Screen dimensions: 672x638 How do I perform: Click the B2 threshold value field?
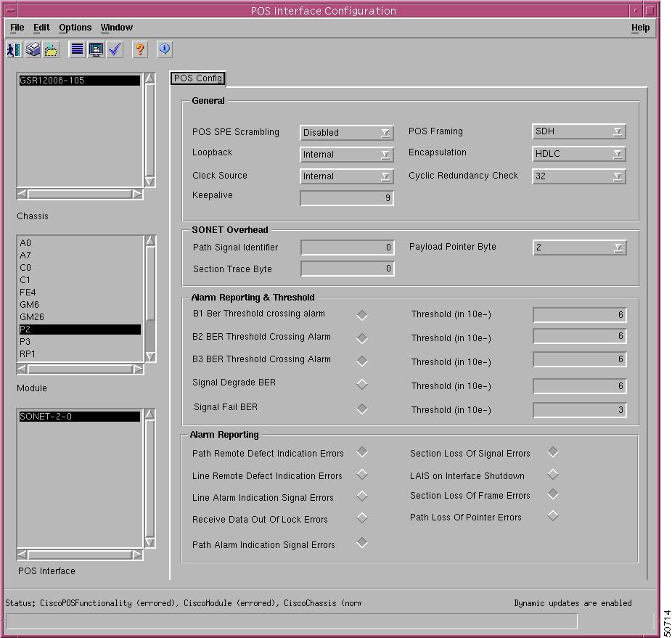coord(579,336)
